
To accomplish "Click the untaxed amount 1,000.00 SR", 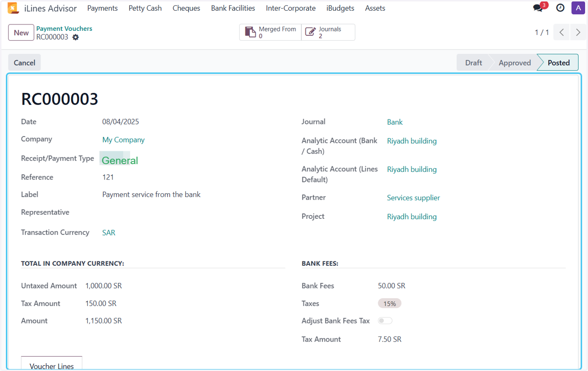I will pos(103,286).
